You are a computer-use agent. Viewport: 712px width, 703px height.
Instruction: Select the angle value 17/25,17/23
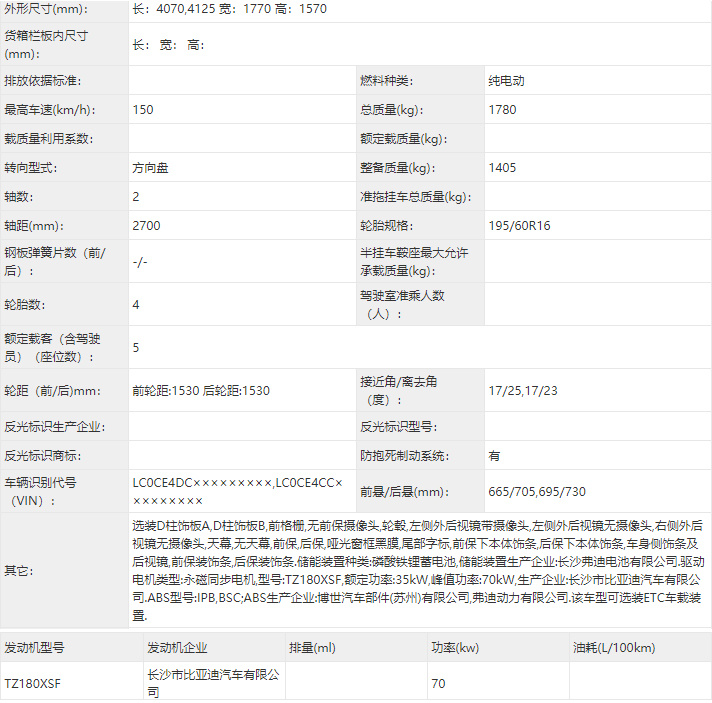523,391
